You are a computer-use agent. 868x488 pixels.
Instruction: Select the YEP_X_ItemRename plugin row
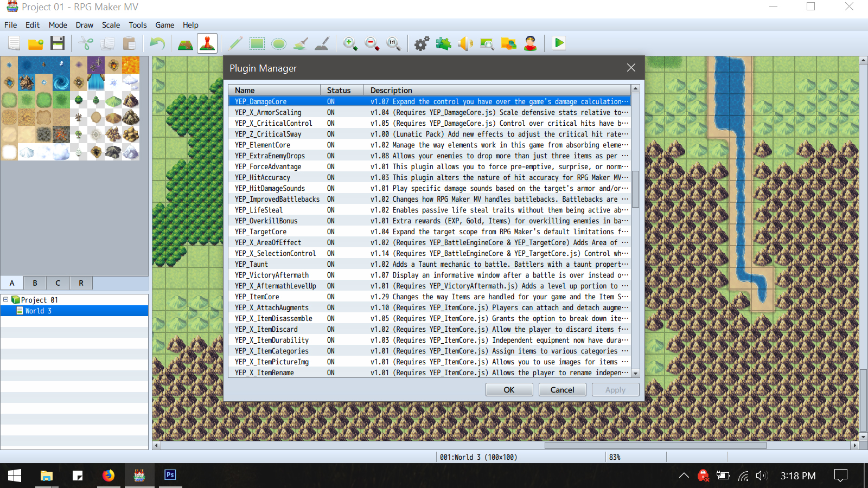pos(429,373)
